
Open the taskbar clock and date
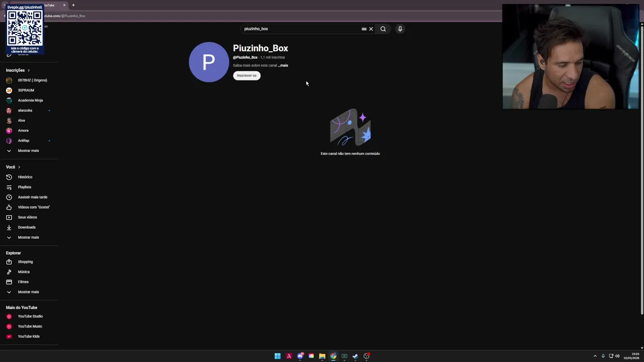(631, 356)
